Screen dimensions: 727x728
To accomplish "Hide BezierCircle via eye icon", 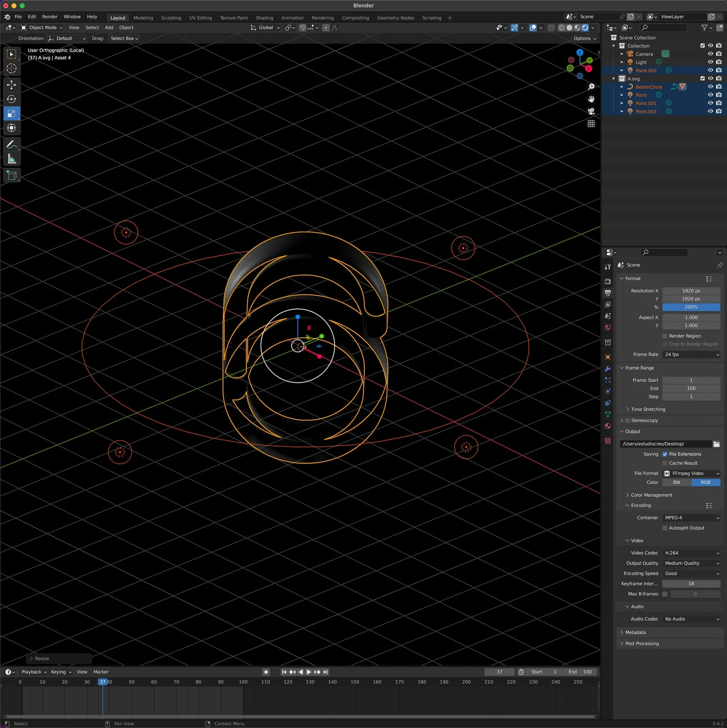I will tap(710, 87).
